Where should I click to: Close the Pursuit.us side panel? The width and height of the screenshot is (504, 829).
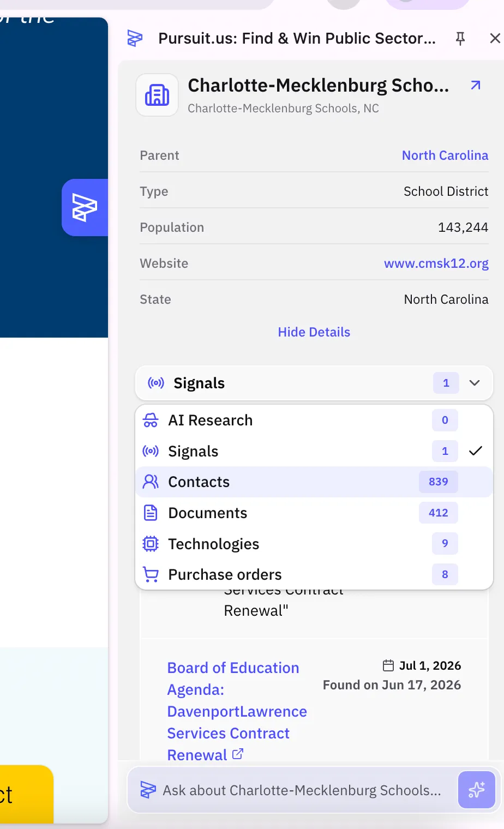coord(495,38)
